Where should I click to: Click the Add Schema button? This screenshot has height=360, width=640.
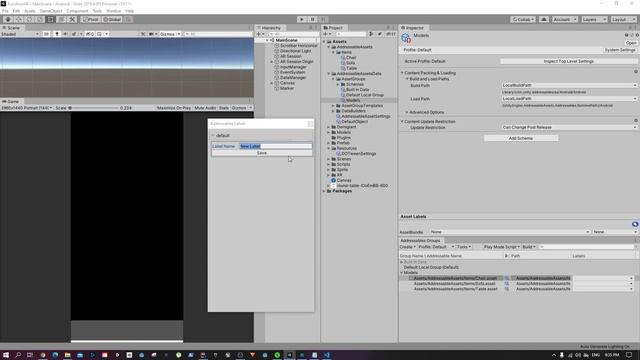click(x=521, y=138)
